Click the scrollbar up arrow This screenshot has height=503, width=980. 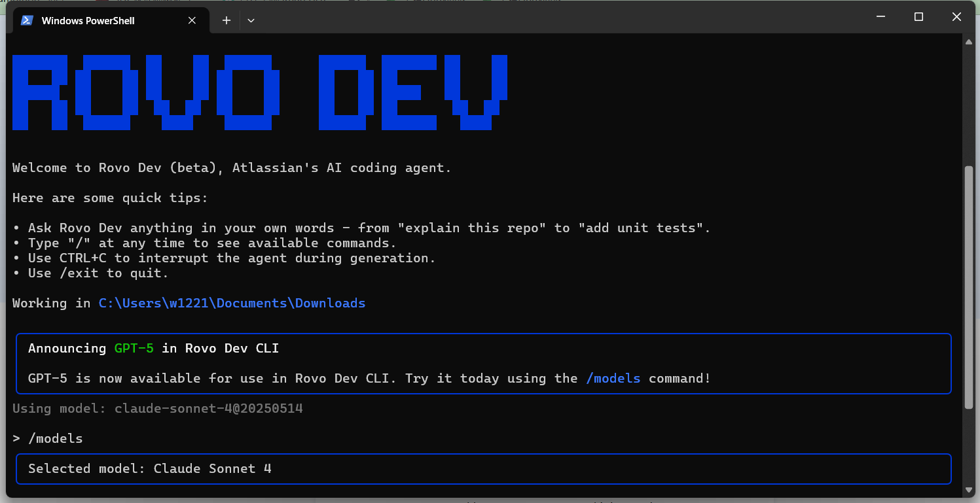pos(969,42)
